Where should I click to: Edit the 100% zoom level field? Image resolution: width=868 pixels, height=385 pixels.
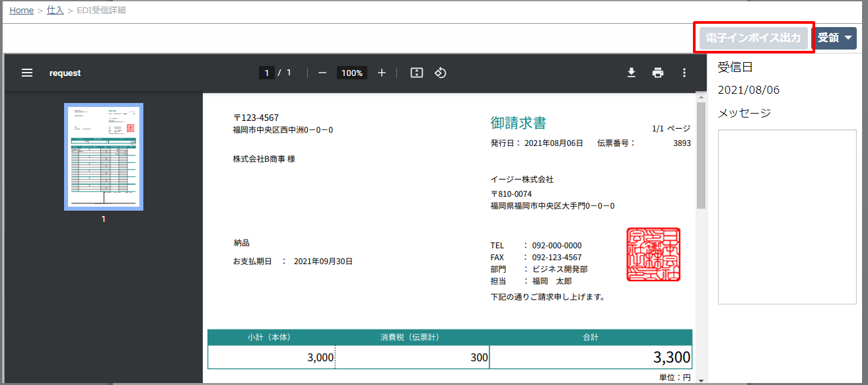click(351, 73)
